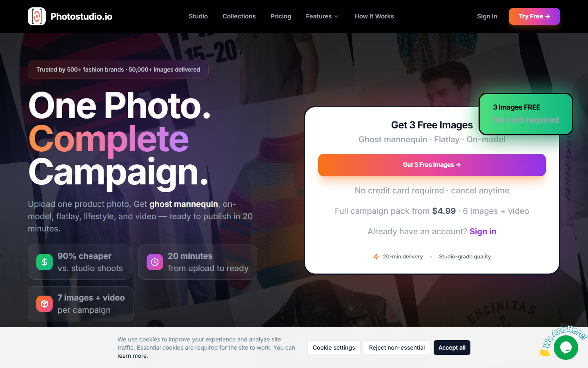
Task: Open the Studio nav item
Action: 198,16
